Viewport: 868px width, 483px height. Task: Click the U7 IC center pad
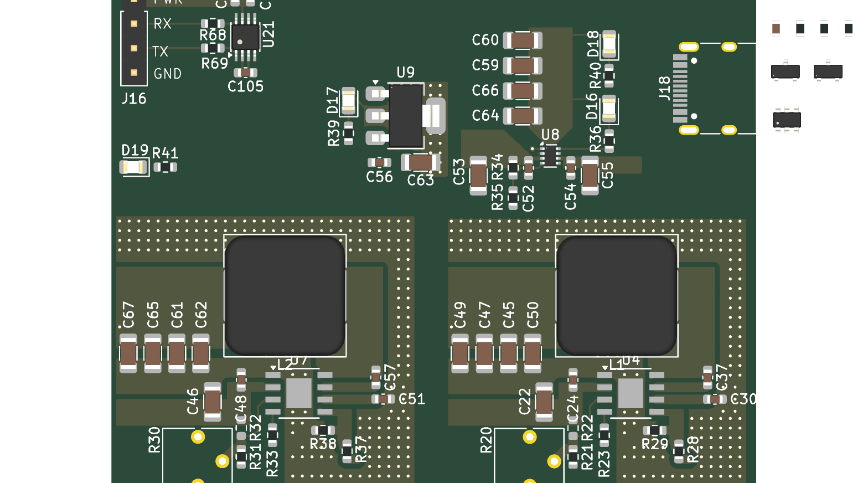[x=298, y=393]
